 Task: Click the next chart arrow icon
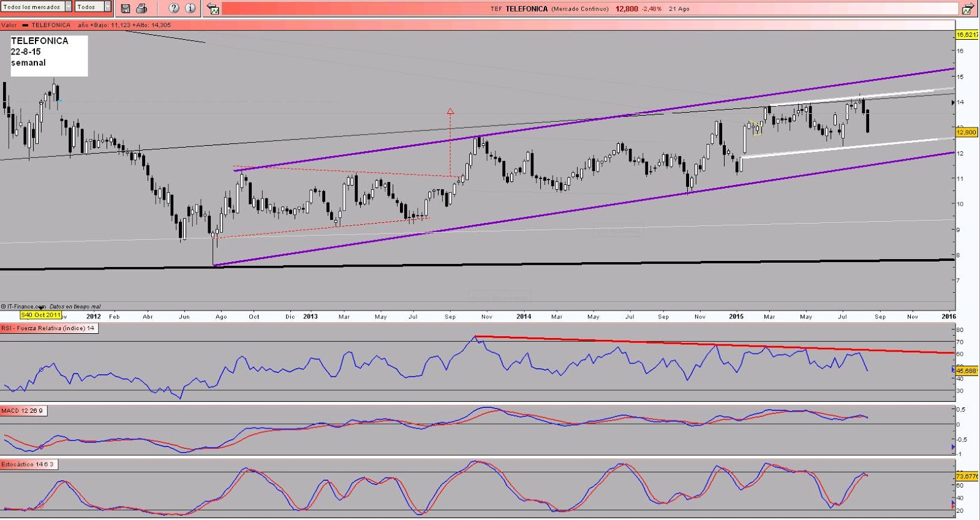tap(968, 9)
